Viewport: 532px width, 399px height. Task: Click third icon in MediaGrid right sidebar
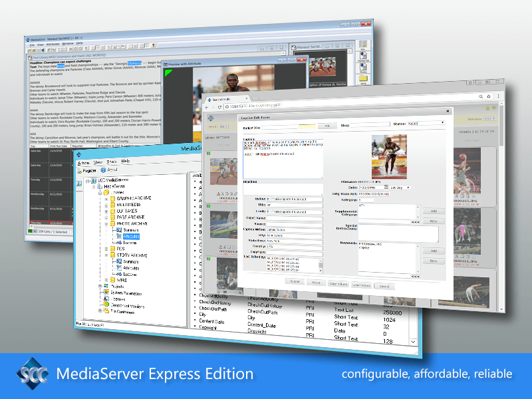[x=363, y=68]
